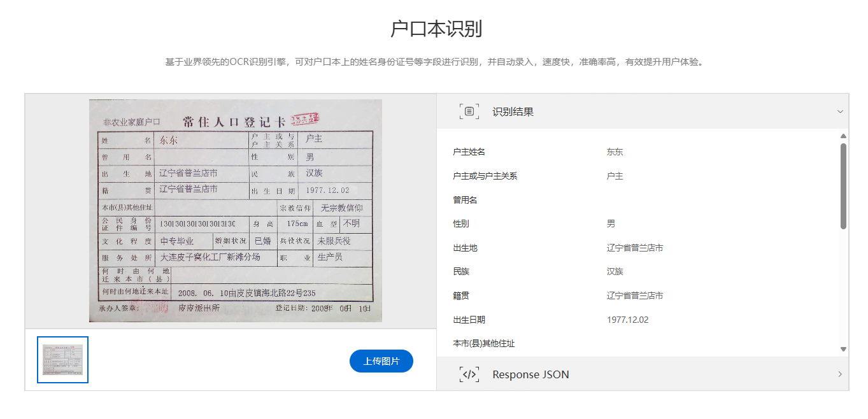Click the results list scroll-down arrow
Screen dimensions: 868x419
click(843, 349)
